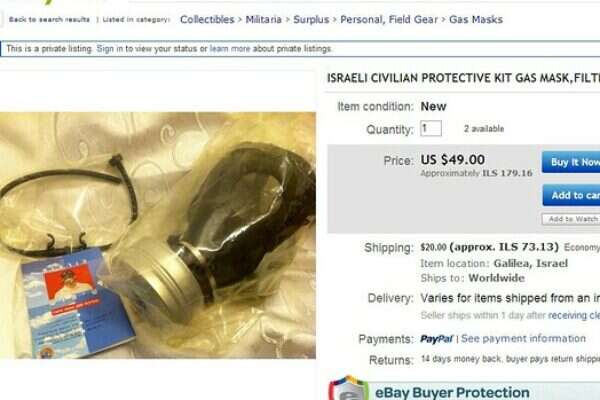
Task: Select the Personal, Field Gear breadcrumb
Action: tap(389, 20)
